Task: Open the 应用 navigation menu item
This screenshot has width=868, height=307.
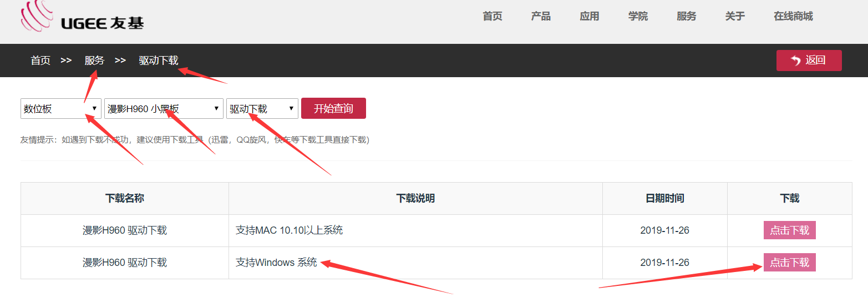Action: pyautogui.click(x=589, y=16)
